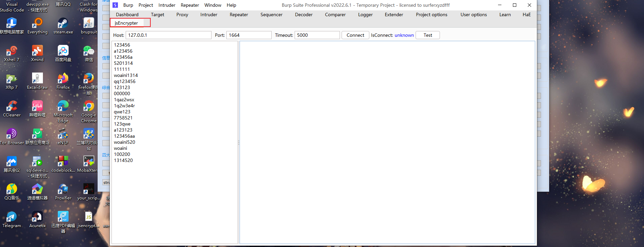This screenshot has width=644, height=247.
Task: Open the QQ音乐 desktop icon
Action: coord(12,192)
